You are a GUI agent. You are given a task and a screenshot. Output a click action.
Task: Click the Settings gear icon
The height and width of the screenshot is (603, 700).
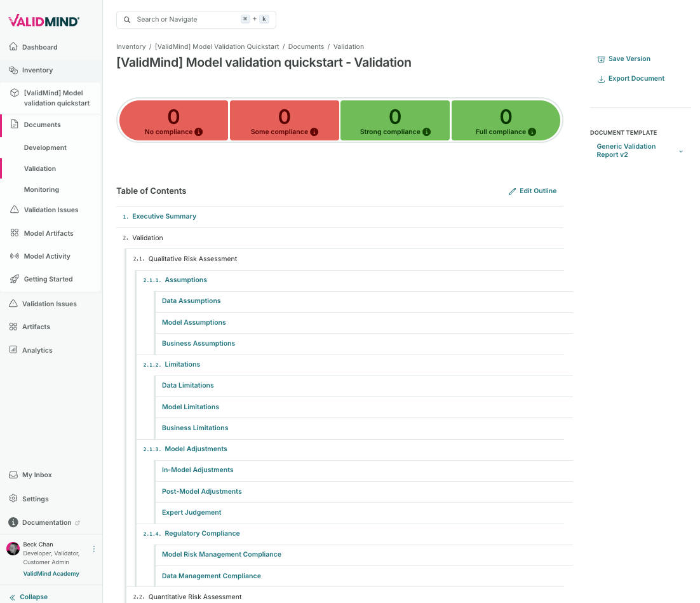13,498
